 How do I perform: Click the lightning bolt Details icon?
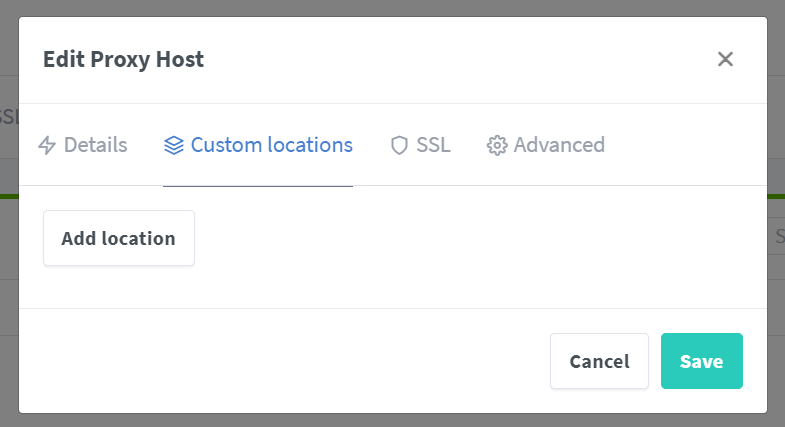point(47,146)
